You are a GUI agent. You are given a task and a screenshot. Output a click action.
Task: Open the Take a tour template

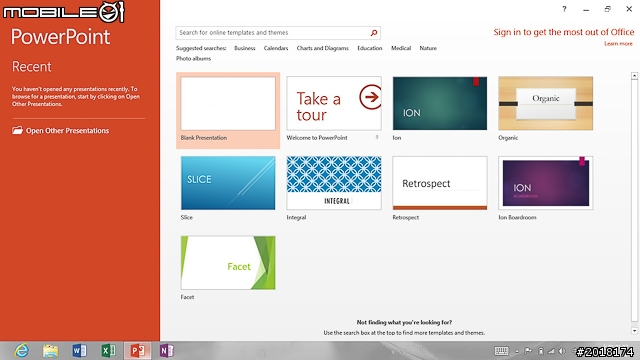tap(334, 104)
